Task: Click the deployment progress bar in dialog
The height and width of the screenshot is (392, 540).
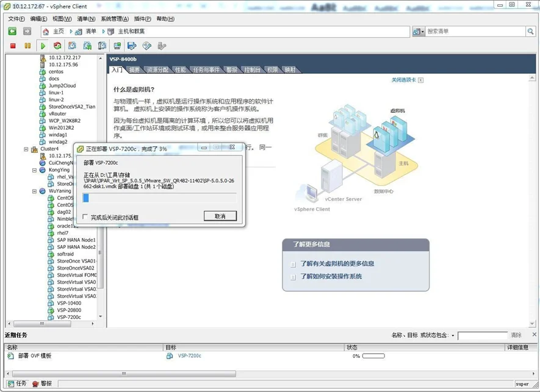Action: [159, 198]
